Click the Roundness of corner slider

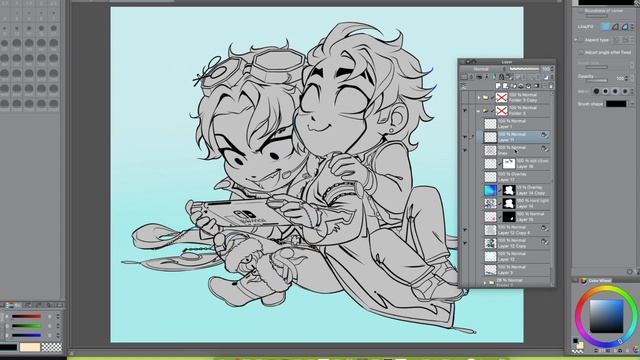[x=597, y=16]
